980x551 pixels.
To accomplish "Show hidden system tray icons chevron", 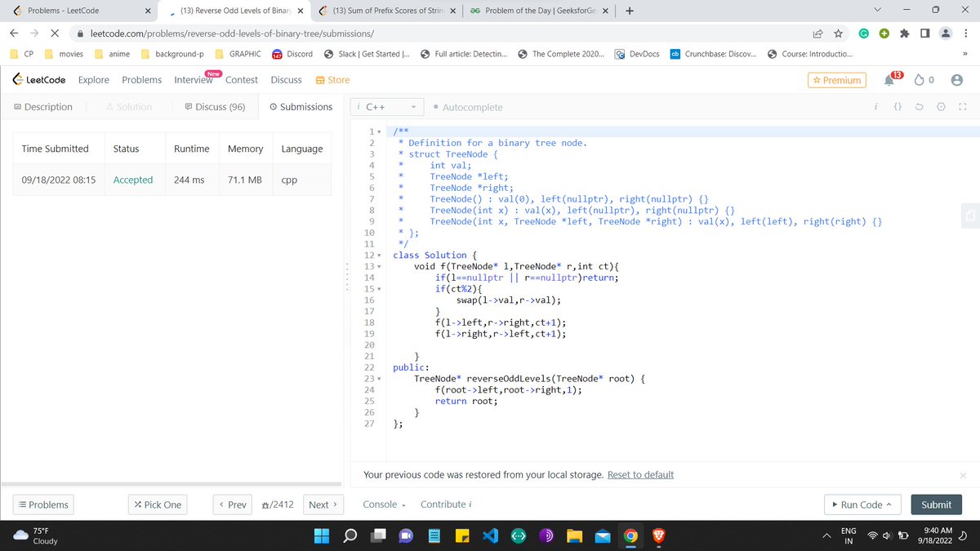I will point(825,536).
